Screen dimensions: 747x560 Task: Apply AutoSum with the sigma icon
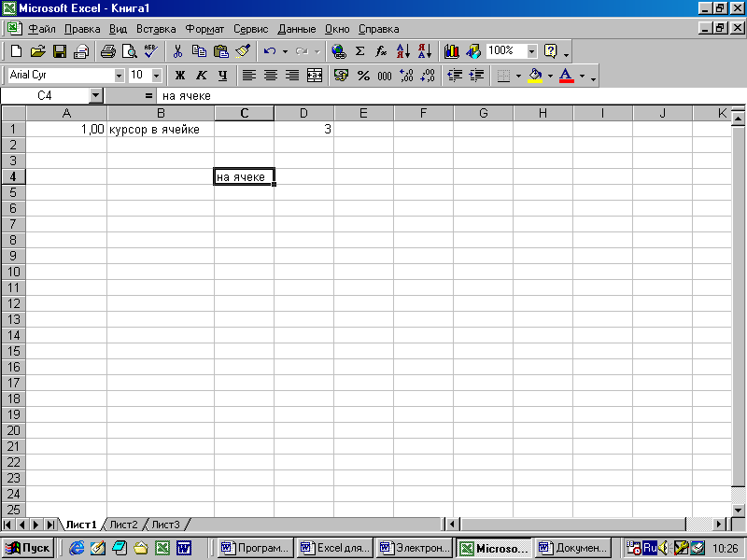pos(360,51)
